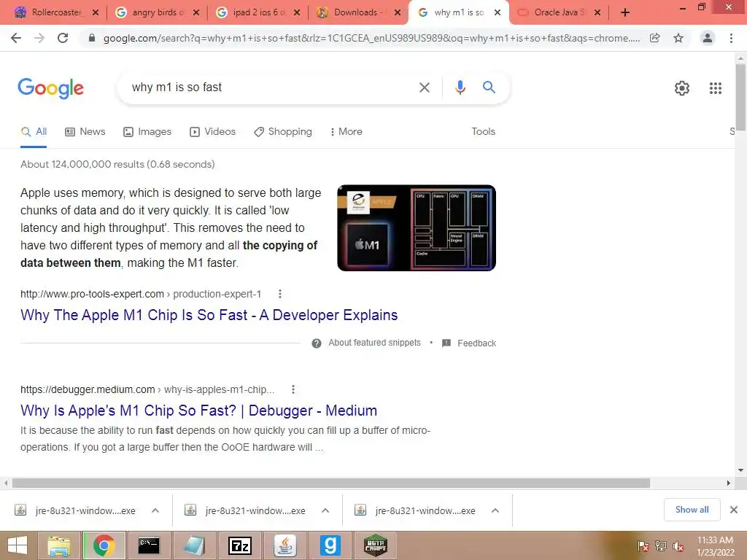The width and height of the screenshot is (747, 560).
Task: Open Windows Start menu
Action: pos(18,545)
